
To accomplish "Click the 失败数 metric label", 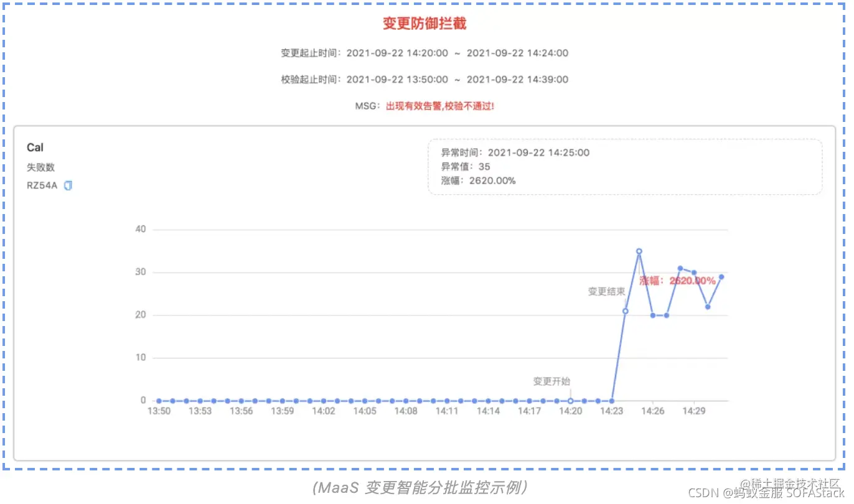I will (41, 167).
